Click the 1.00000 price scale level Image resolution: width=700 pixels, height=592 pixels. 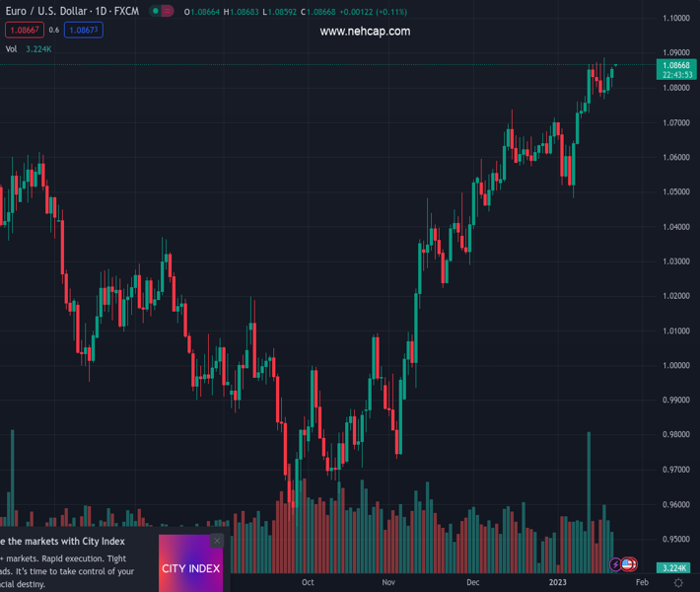point(675,365)
